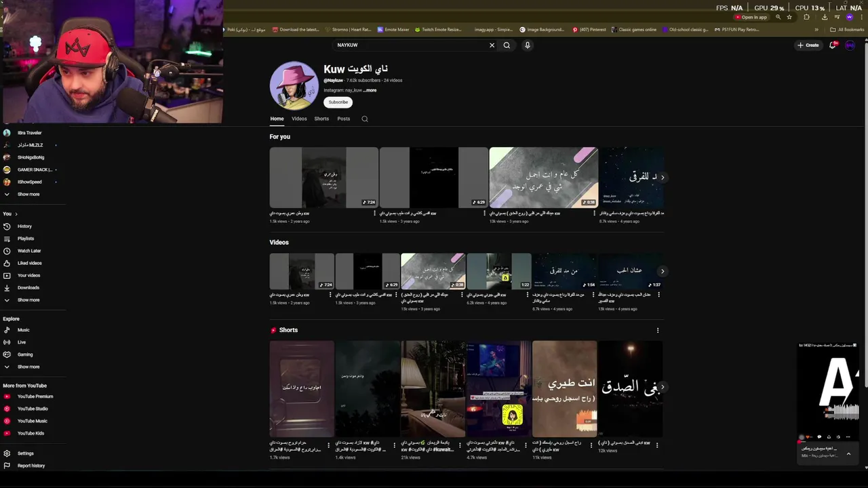
Task: Open YouTube Settings
Action: [x=26, y=453]
